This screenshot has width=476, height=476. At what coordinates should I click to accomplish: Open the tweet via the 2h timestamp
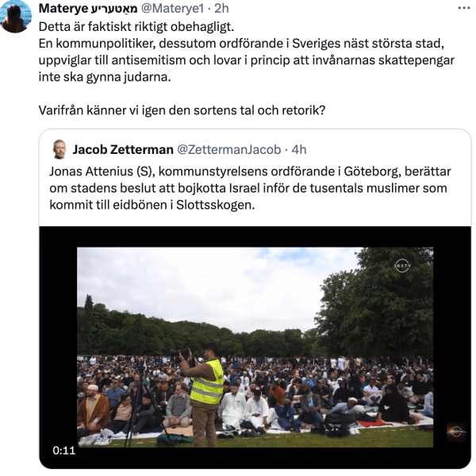(x=221, y=8)
